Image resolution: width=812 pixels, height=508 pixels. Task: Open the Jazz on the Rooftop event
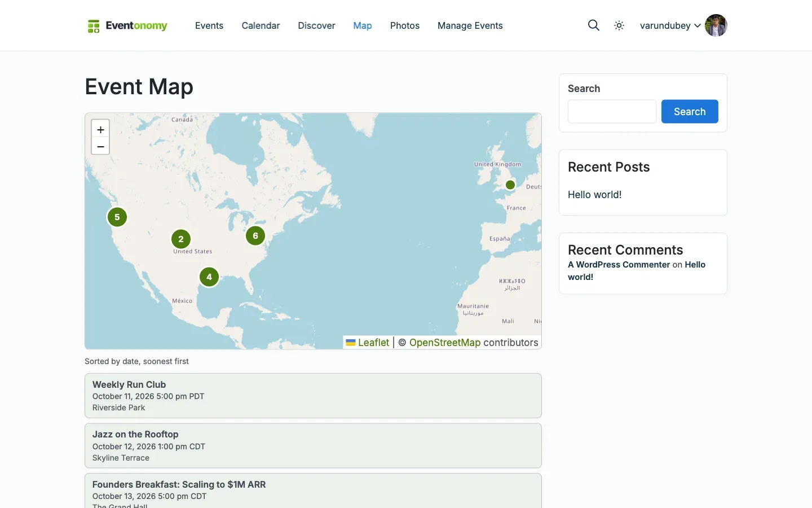click(x=313, y=446)
